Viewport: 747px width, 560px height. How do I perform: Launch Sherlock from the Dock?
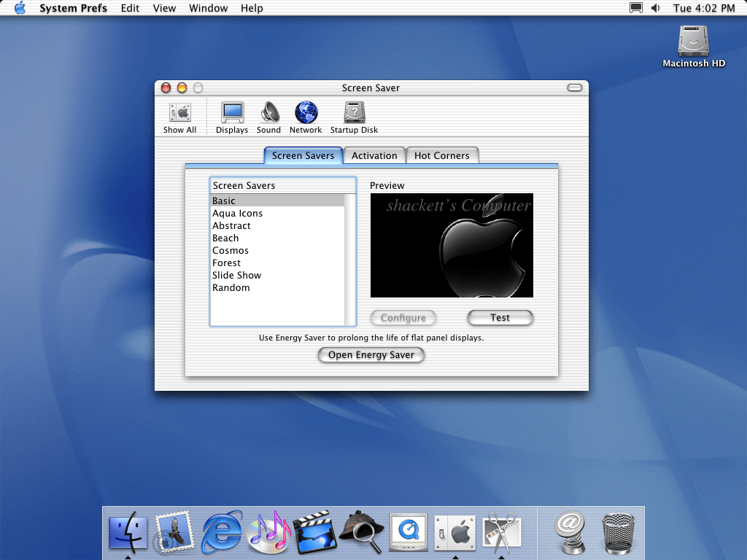point(361,532)
